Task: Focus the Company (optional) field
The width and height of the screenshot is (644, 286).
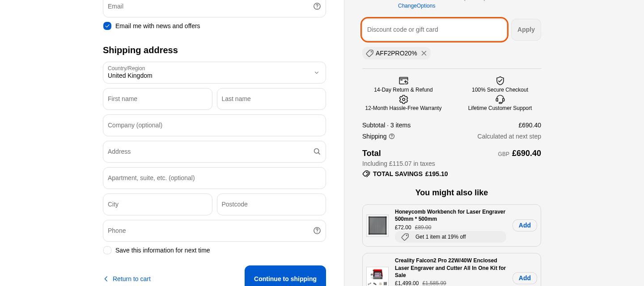Action: [214, 125]
